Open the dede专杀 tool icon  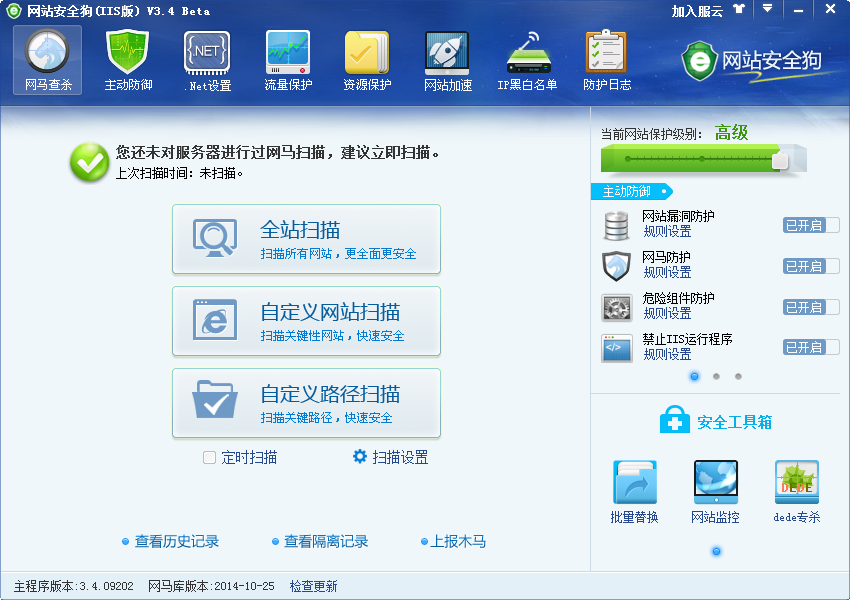(796, 482)
